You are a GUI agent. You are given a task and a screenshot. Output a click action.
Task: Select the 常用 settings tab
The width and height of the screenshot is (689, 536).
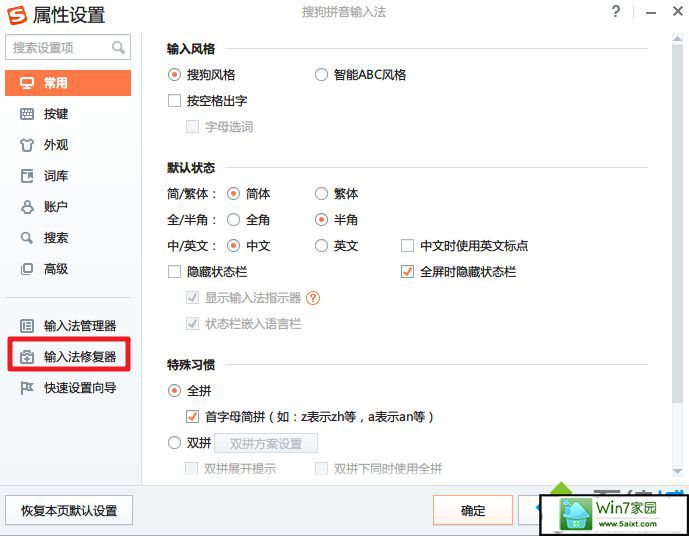click(x=68, y=83)
